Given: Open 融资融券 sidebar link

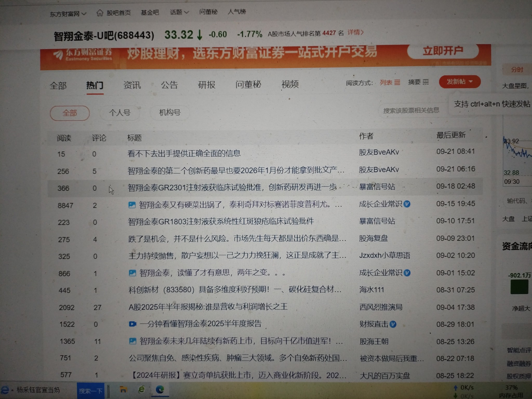Looking at the screenshot, I should (x=519, y=363).
